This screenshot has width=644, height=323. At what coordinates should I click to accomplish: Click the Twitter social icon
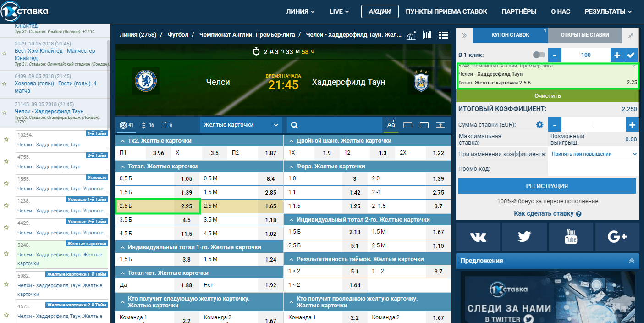tap(524, 237)
